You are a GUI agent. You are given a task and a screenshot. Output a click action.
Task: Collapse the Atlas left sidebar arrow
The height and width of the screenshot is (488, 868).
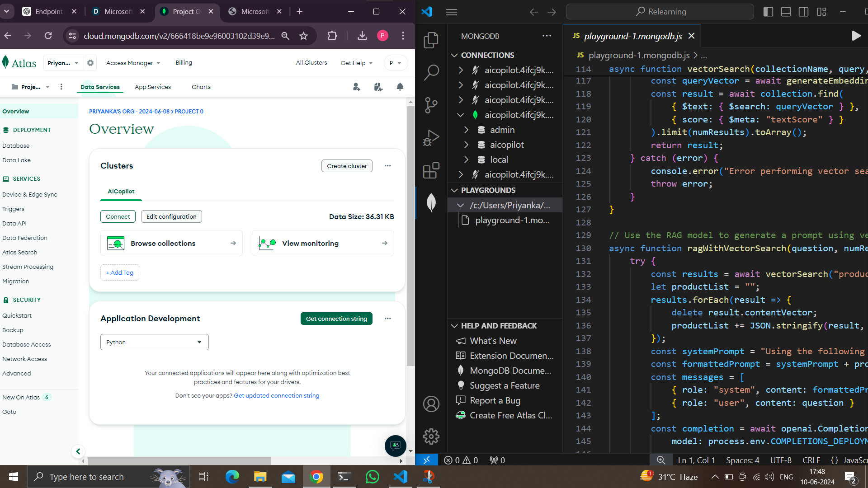click(78, 451)
